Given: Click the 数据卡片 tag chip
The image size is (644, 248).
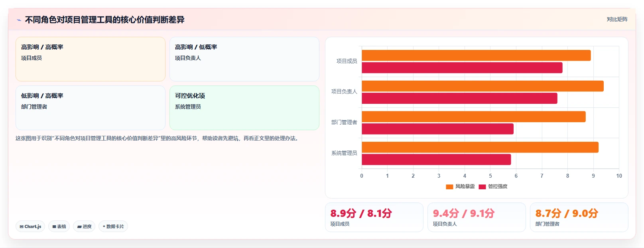Looking at the screenshot, I should tap(113, 226).
